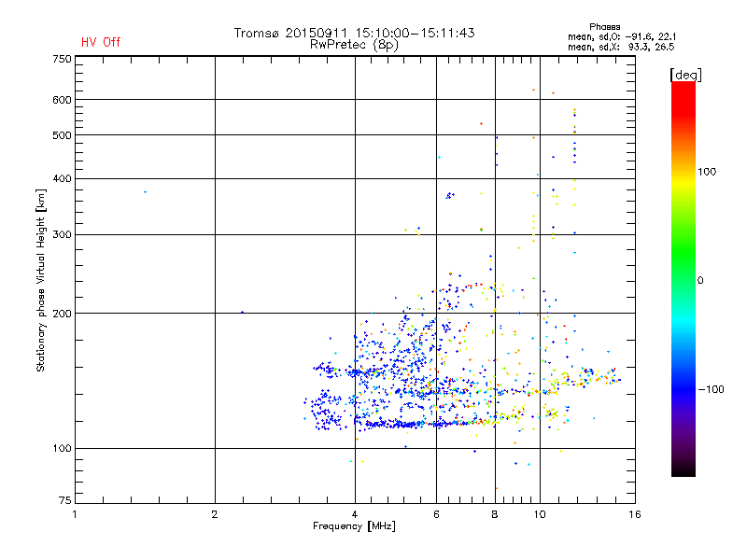The height and width of the screenshot is (560, 747).
Task: Click the x-axis '1' tick label
Action: coord(75,514)
